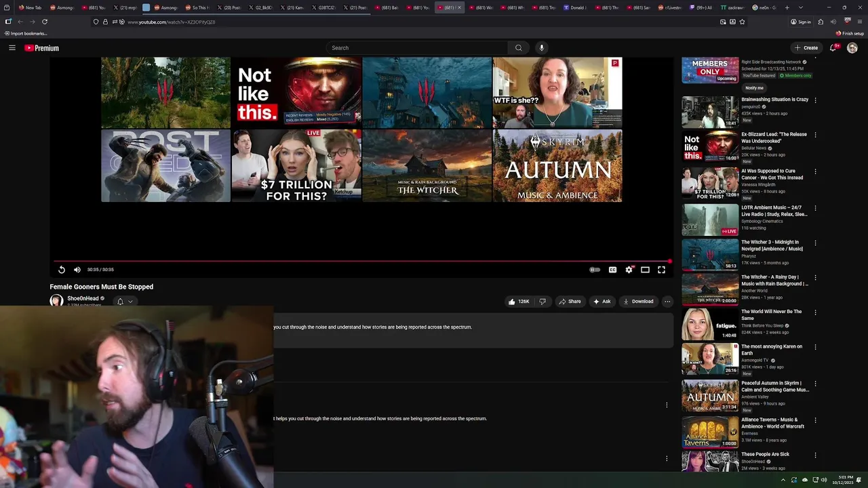Viewport: 868px width, 488px height.
Task: Switch to the zackrawrr tab
Action: (732, 7)
